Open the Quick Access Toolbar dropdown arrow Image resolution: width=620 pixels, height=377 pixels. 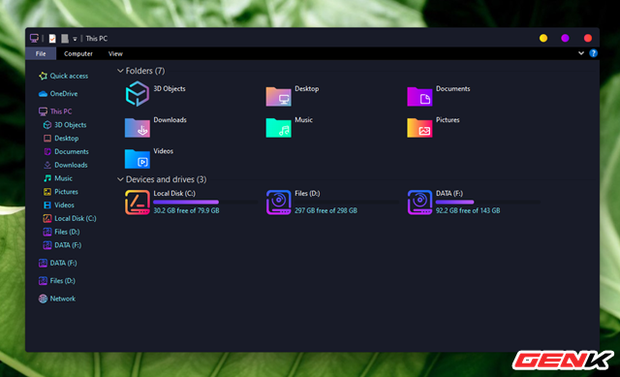pyautogui.click(x=75, y=39)
